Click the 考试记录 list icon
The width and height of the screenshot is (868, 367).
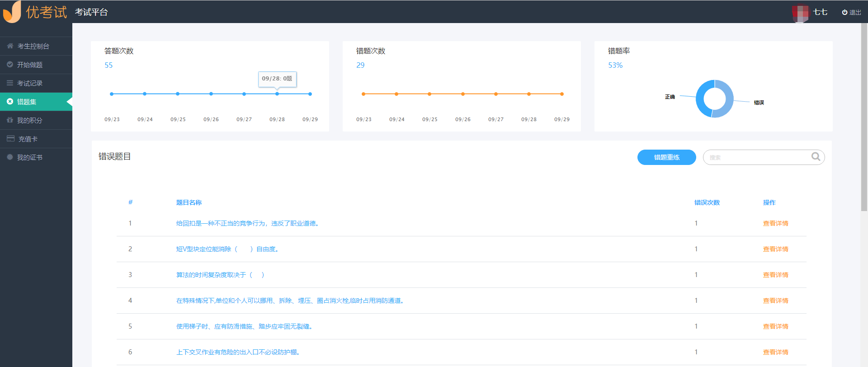pos(10,83)
